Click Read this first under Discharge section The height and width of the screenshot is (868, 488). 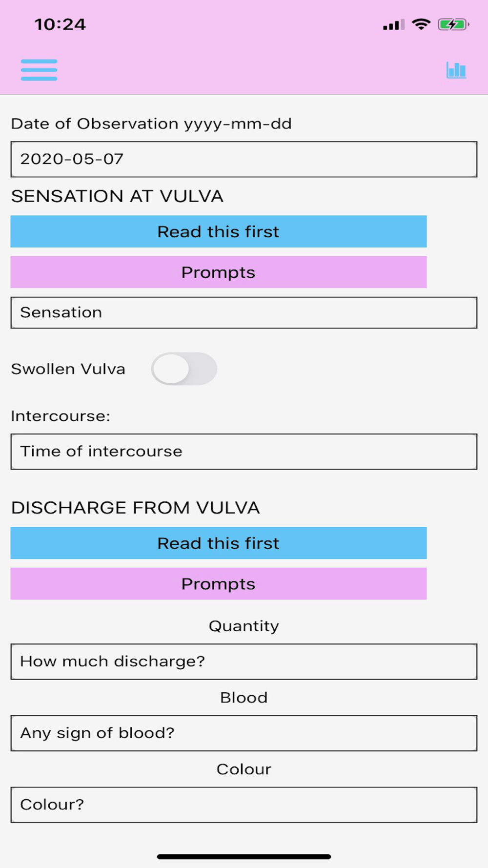[x=218, y=543]
